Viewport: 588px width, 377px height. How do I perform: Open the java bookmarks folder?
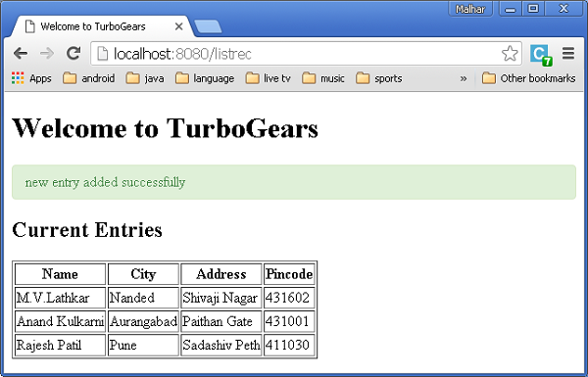145,78
